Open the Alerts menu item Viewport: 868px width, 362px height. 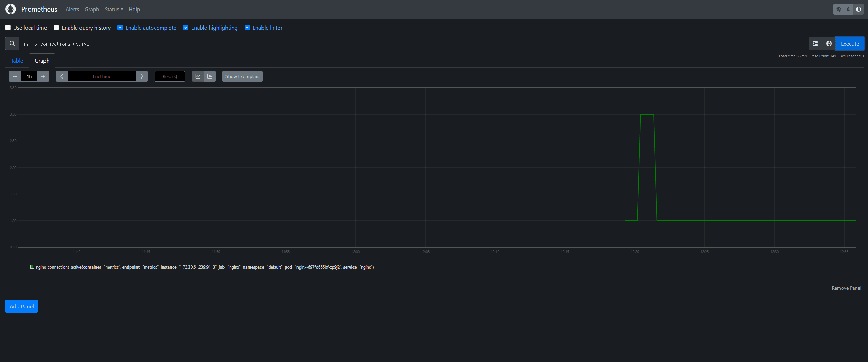(x=72, y=9)
